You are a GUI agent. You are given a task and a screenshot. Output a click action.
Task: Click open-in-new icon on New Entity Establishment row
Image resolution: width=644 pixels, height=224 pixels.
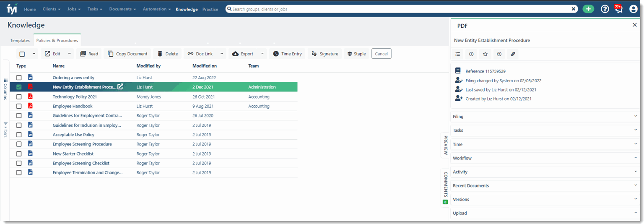click(x=120, y=87)
